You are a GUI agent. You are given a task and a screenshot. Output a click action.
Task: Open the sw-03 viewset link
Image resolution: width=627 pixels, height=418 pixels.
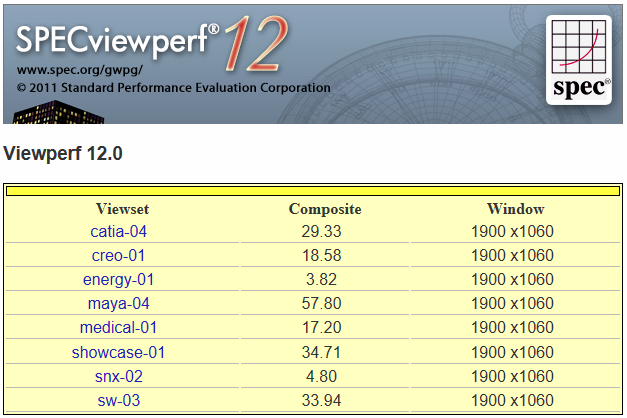click(x=118, y=400)
